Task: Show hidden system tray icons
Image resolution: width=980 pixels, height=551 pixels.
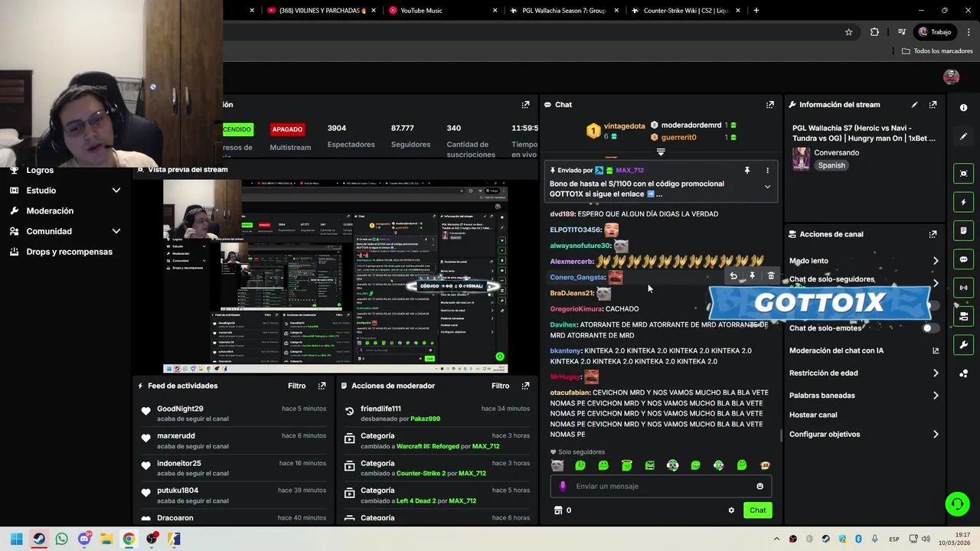Action: [776, 539]
